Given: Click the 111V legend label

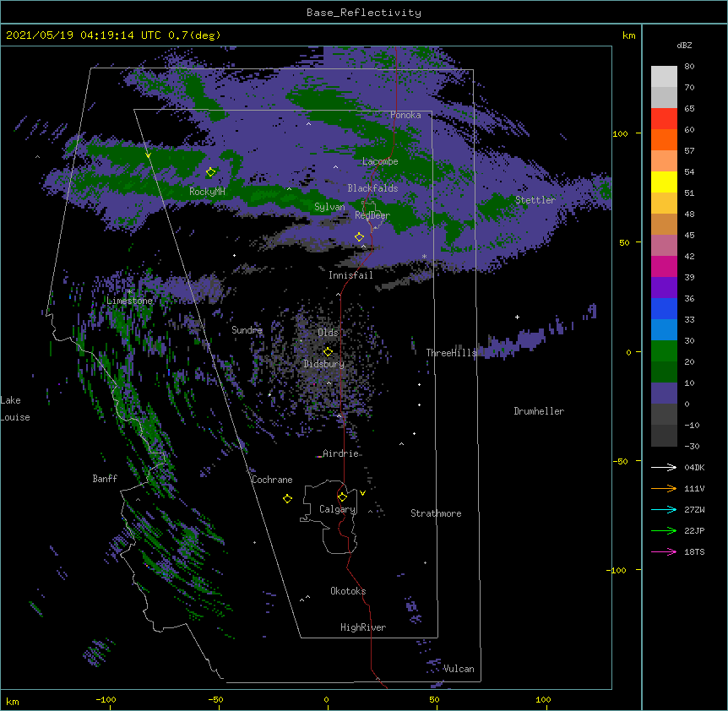Looking at the screenshot, I should 694,488.
